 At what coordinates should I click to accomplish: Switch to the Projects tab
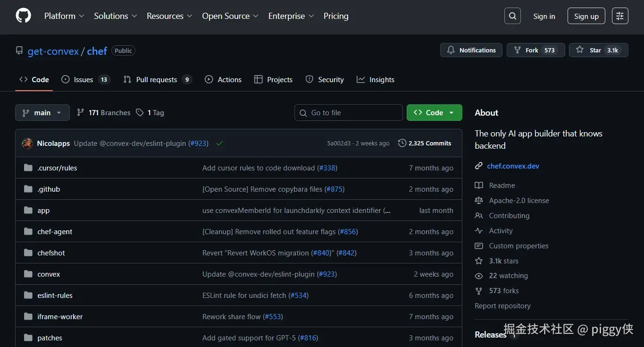click(273, 79)
